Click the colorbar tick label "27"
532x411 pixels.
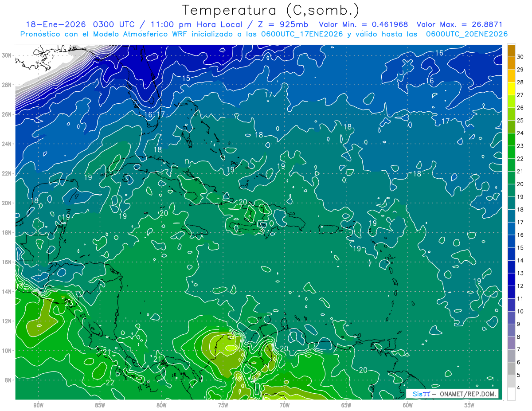click(520, 95)
